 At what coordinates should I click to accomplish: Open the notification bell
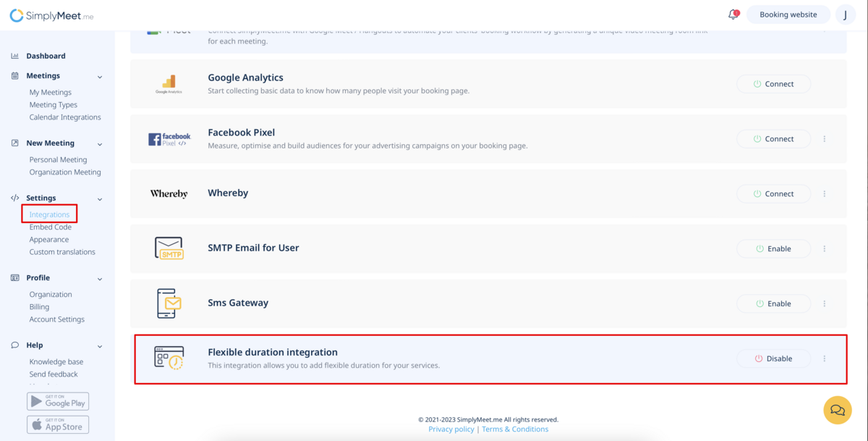[733, 14]
